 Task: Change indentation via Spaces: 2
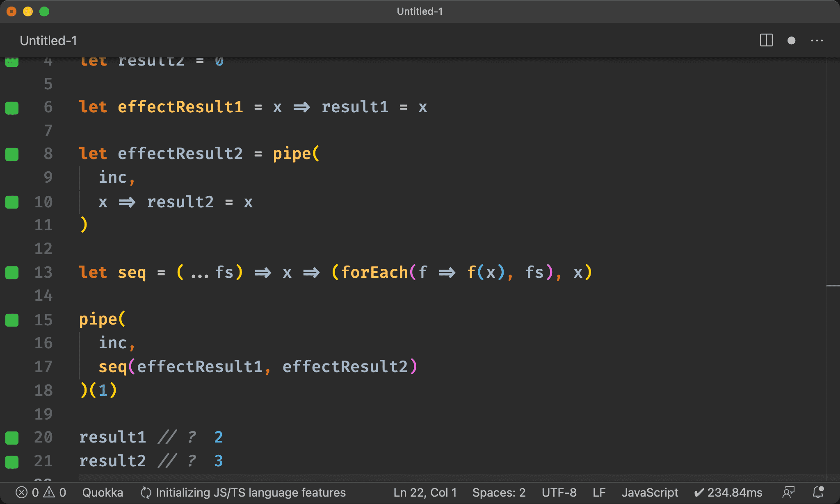499,492
